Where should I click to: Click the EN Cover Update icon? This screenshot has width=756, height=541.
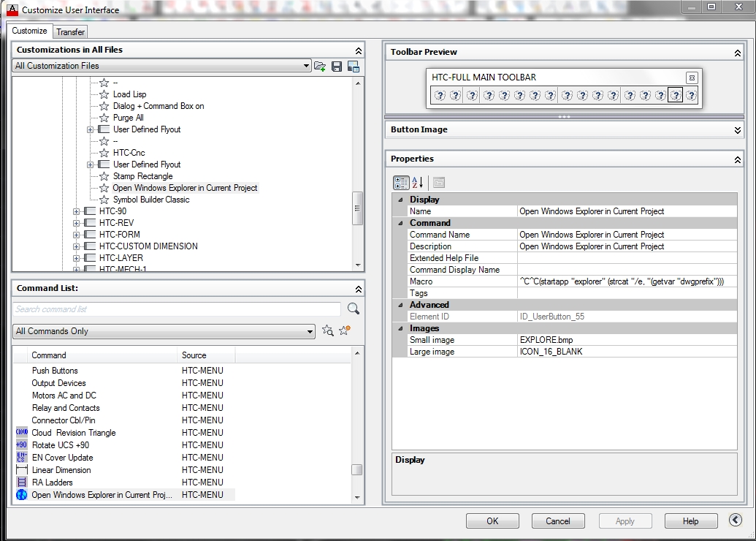22,457
